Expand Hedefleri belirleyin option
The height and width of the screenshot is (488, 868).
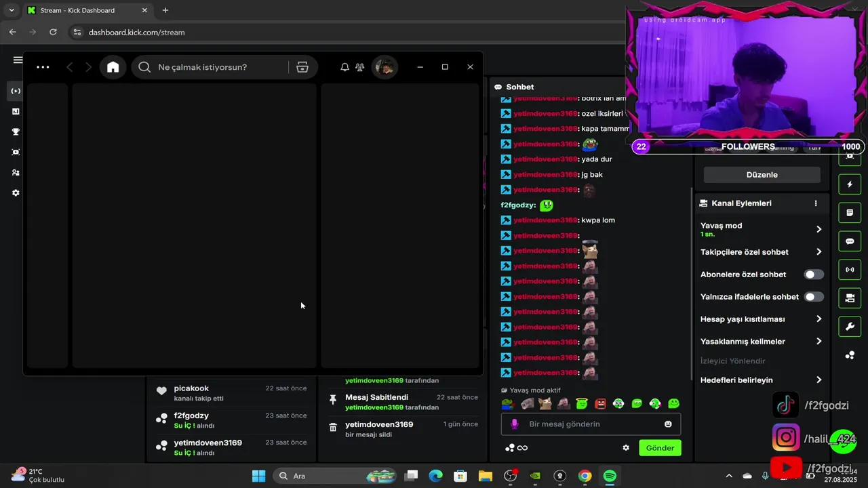[x=762, y=380]
